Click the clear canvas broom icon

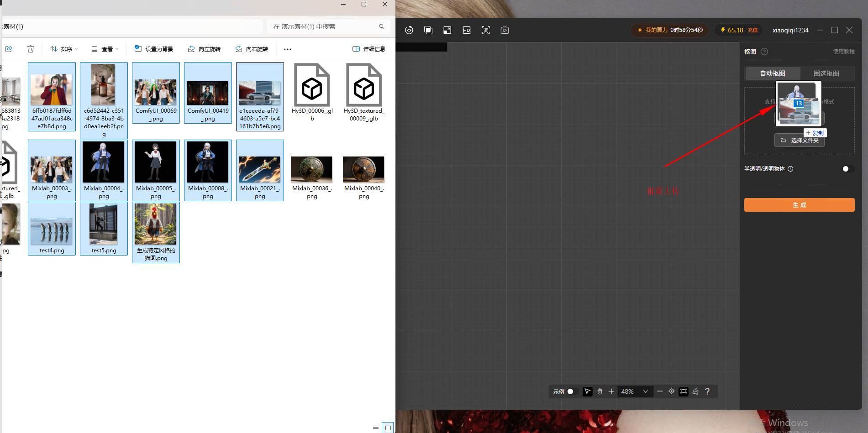(x=695, y=391)
